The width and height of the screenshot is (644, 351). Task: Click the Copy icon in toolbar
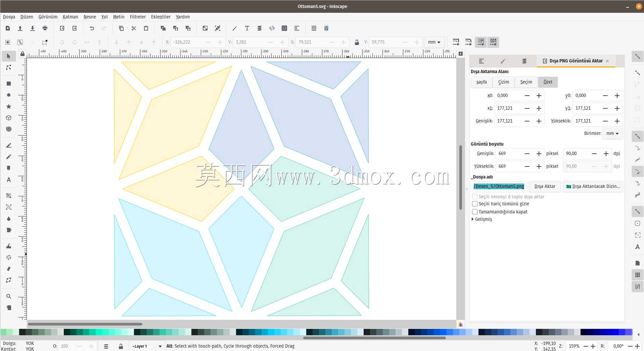[121, 28]
